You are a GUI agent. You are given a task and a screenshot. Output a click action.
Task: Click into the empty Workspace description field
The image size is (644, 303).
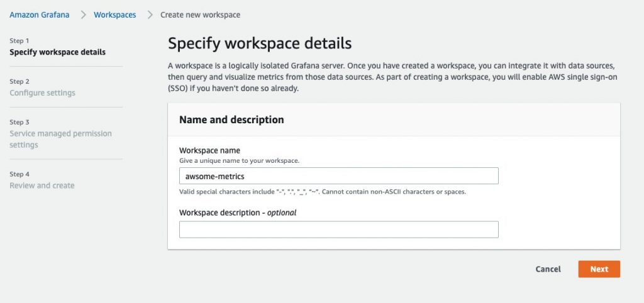(x=339, y=229)
